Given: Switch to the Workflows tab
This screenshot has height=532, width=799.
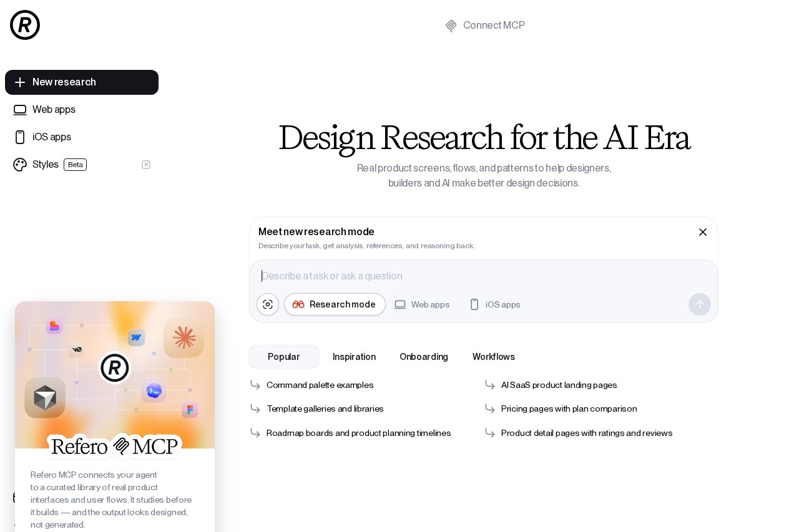Looking at the screenshot, I should coord(494,357).
